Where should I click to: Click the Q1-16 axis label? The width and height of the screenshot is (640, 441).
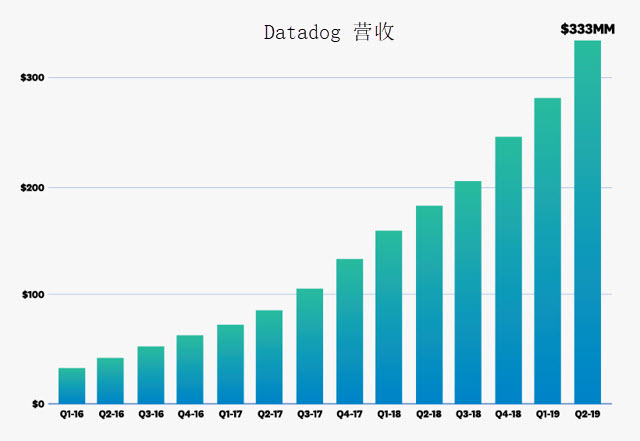coord(72,414)
